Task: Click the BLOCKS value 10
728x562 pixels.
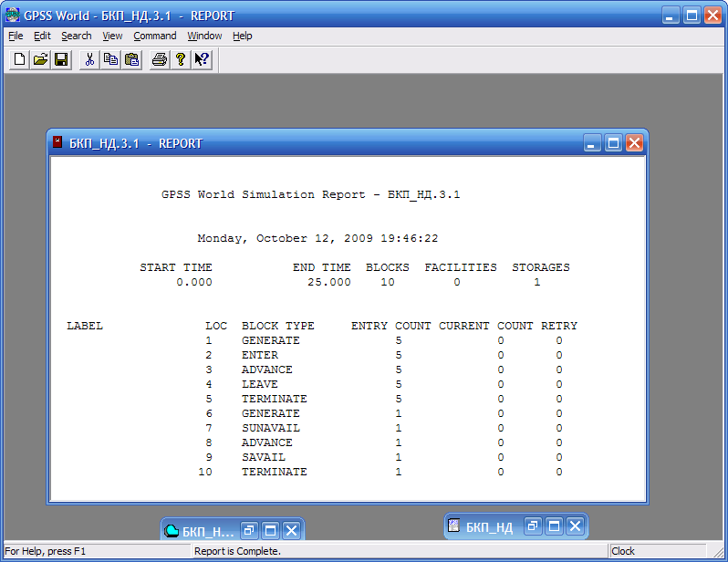Action: coord(388,282)
